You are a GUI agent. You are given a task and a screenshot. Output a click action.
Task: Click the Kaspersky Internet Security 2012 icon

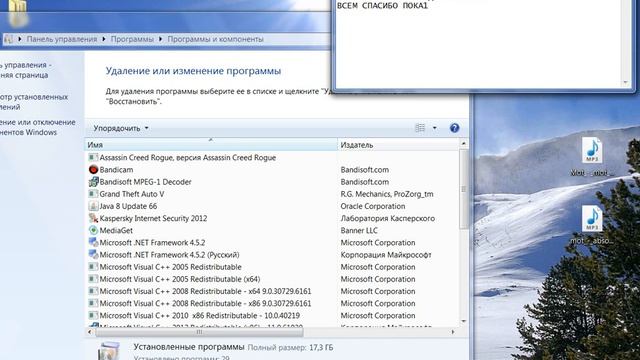[x=93, y=218]
